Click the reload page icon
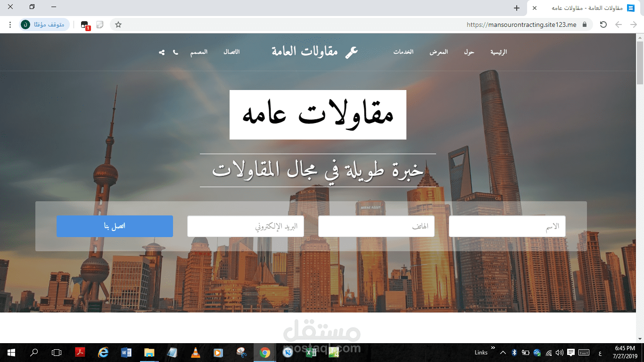This screenshot has width=644, height=362. (x=603, y=25)
